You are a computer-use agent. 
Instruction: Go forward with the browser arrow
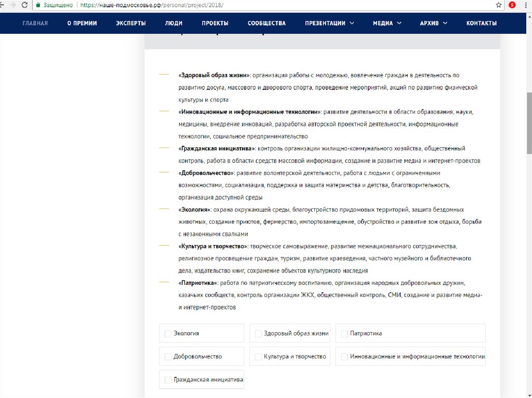click(x=12, y=5)
